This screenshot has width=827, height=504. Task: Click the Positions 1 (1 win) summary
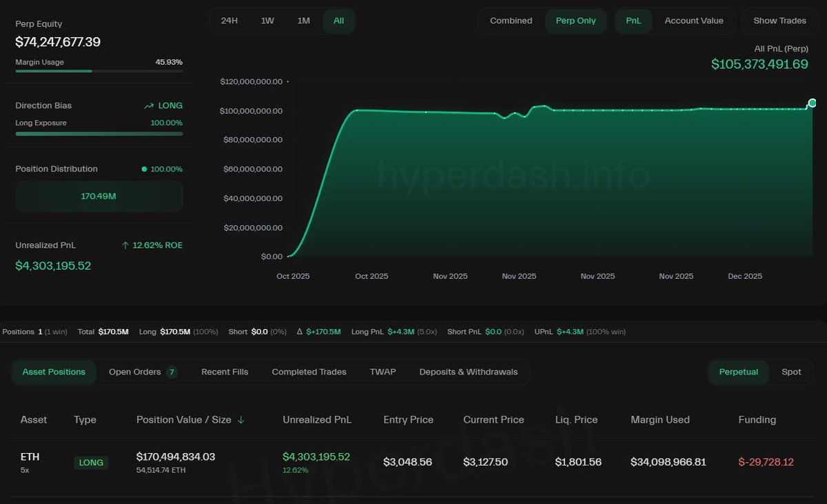[x=34, y=332]
